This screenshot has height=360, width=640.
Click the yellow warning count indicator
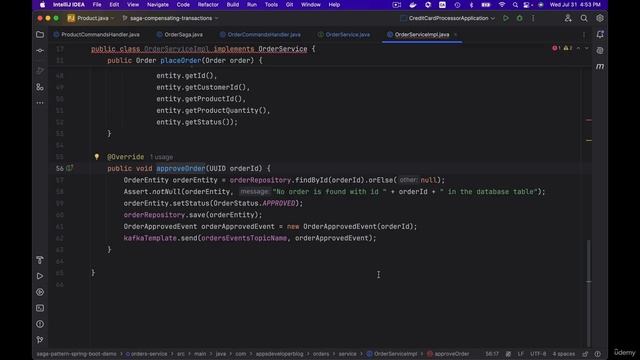click(568, 48)
